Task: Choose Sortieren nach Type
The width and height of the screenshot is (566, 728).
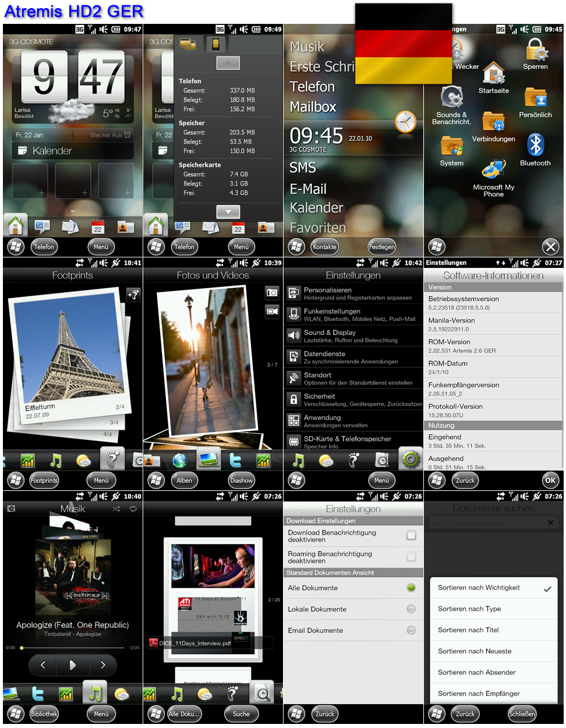Action: click(494, 609)
